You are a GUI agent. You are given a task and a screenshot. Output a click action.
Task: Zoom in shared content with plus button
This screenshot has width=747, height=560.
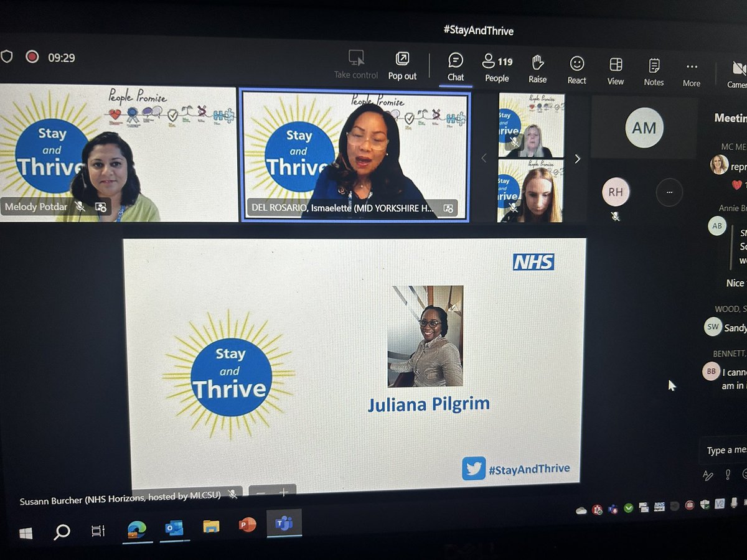284,492
